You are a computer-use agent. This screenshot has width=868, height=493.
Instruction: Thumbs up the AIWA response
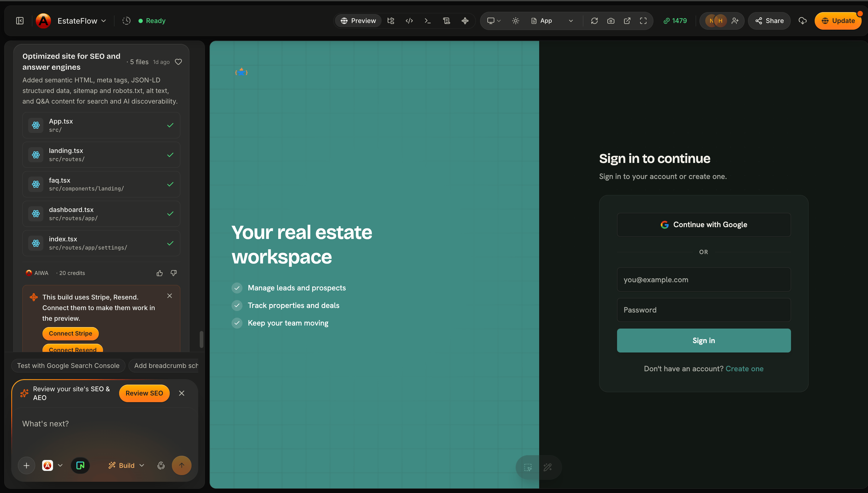(160, 273)
